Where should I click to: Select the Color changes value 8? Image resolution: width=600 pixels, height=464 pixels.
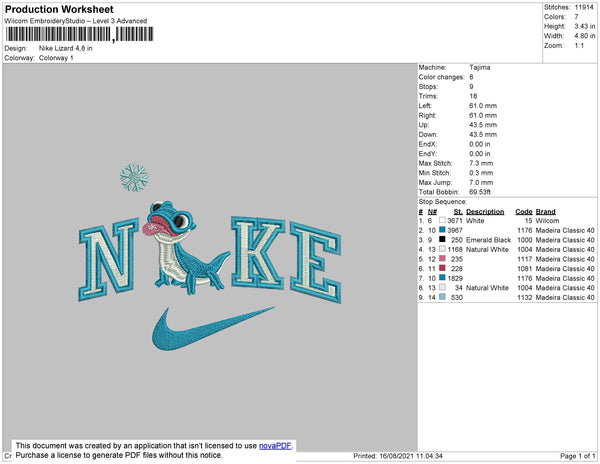471,77
